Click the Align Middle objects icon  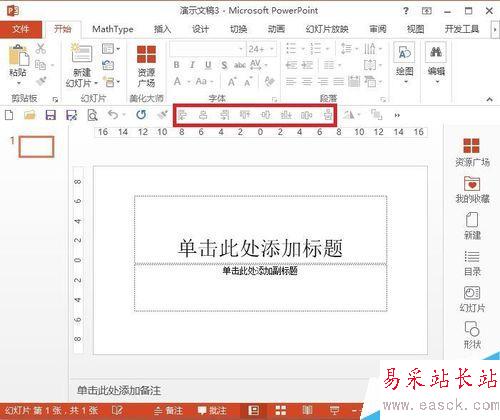266,115
